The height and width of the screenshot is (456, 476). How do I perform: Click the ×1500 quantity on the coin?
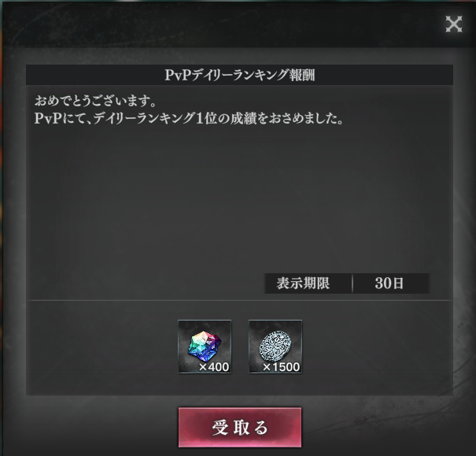(x=281, y=367)
